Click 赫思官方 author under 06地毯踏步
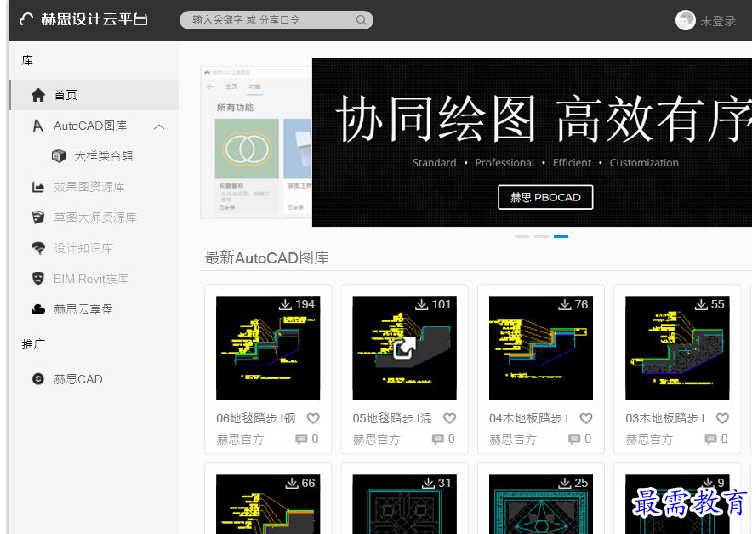The width and height of the screenshot is (756, 534). (x=240, y=439)
